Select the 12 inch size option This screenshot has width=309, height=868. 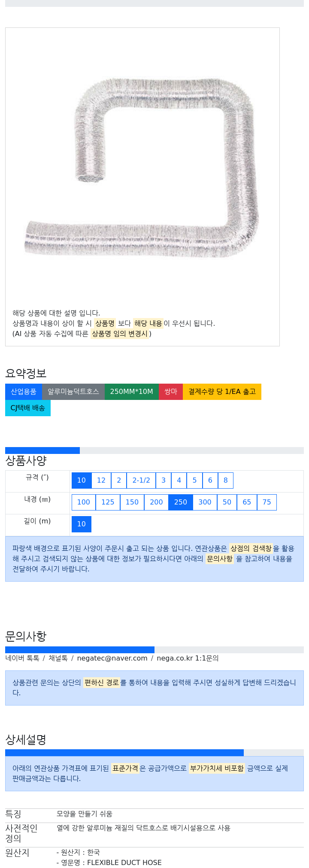pos(101,481)
